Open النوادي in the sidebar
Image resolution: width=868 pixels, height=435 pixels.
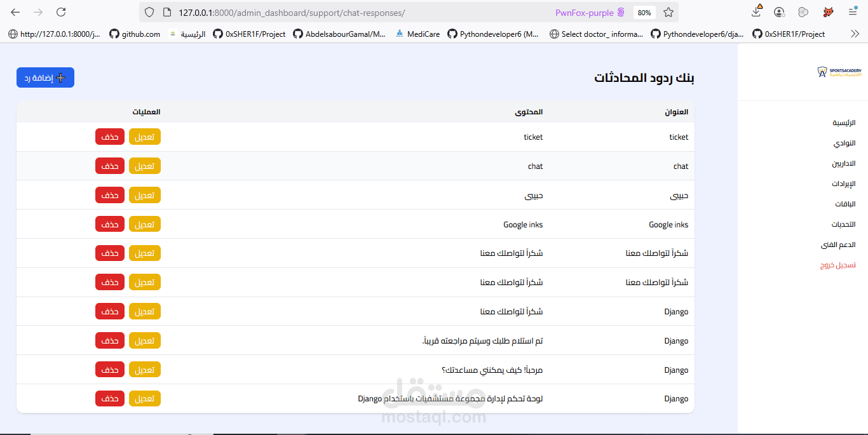(844, 144)
